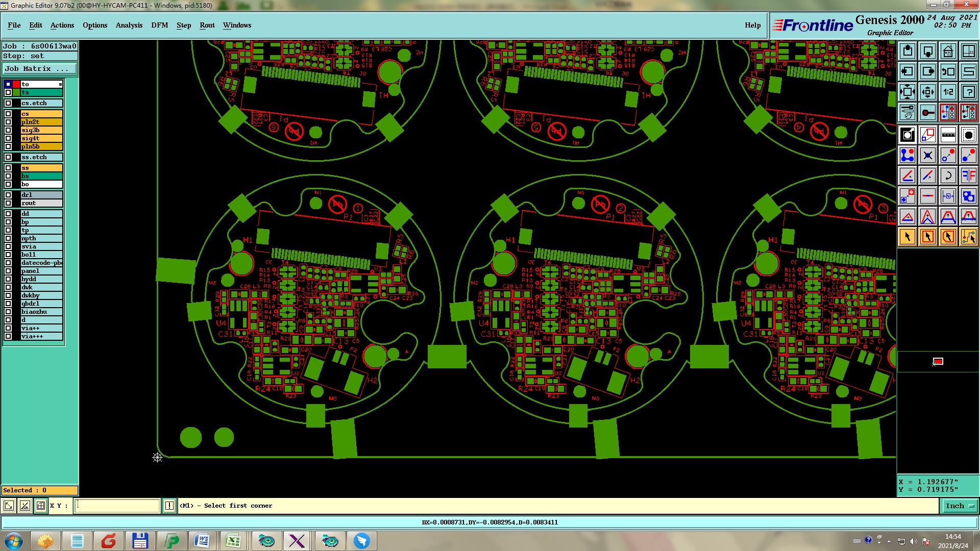Open the Job Matrix panel button
This screenshot has height=551, width=980.
point(40,68)
